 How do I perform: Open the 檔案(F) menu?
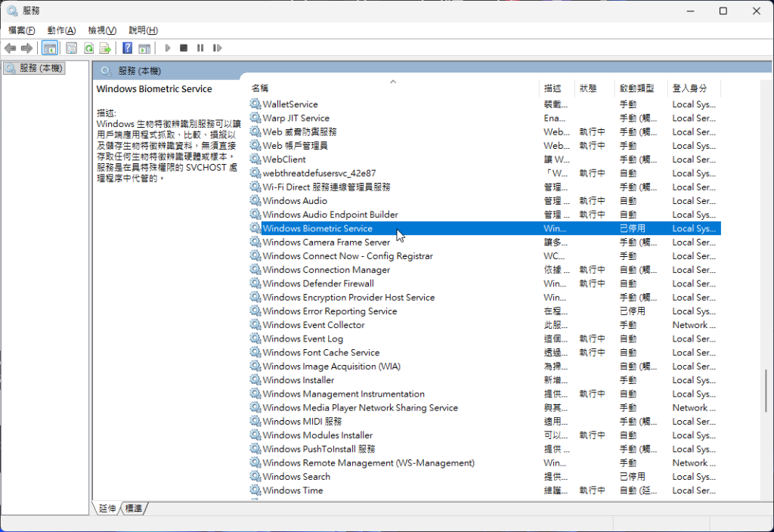[22, 30]
